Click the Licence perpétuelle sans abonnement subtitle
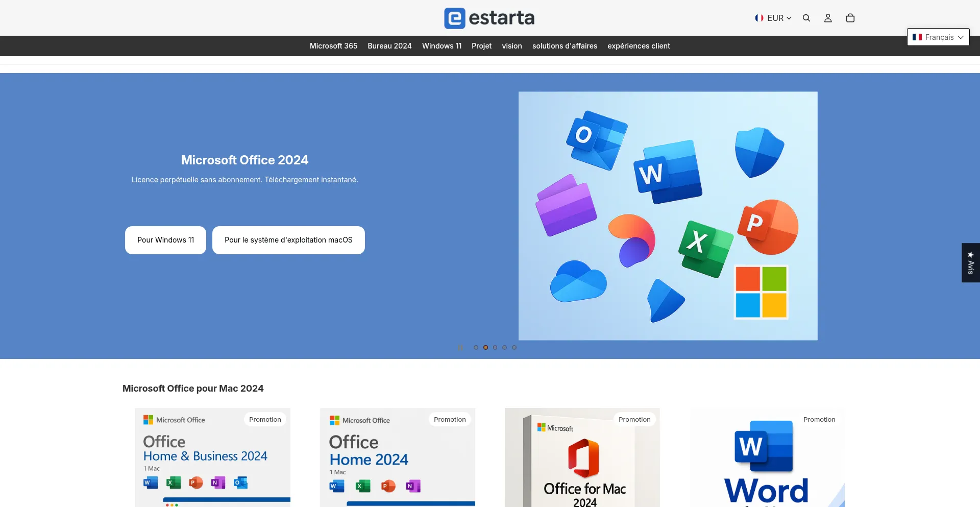 point(244,180)
